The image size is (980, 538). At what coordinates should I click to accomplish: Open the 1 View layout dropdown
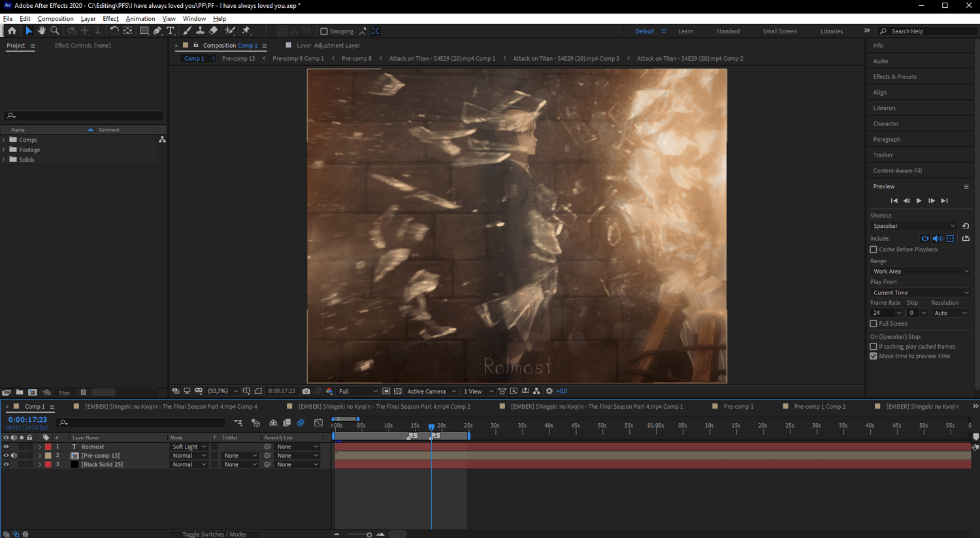point(478,391)
